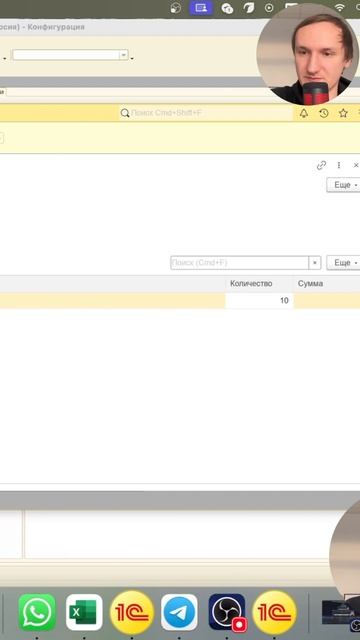Image resolution: width=360 pixels, height=640 pixels.
Task: Click the Конфигурация window title bar
Action: click(x=129, y=27)
